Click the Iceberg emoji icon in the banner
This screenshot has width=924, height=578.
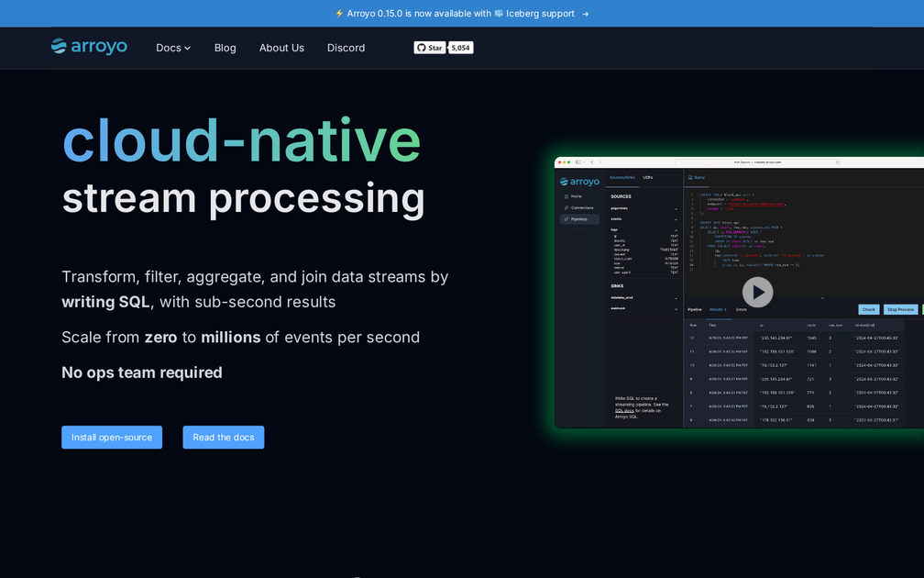(x=499, y=14)
